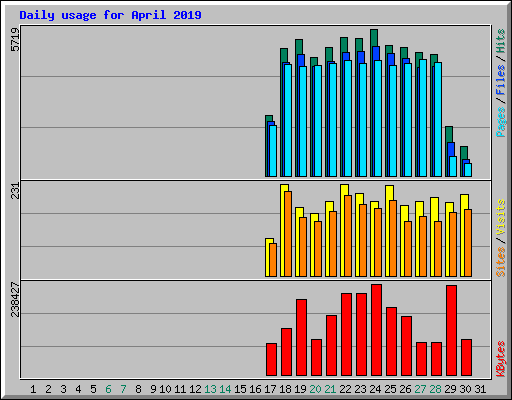Click the red KBytes bar for day 17
This screenshot has height=400, width=512.
(x=271, y=360)
